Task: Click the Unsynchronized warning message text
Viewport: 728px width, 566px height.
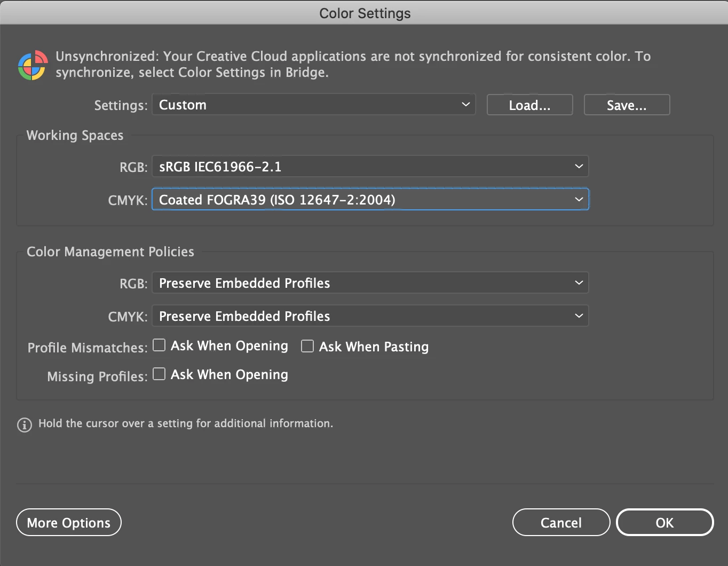Action: coord(353,64)
